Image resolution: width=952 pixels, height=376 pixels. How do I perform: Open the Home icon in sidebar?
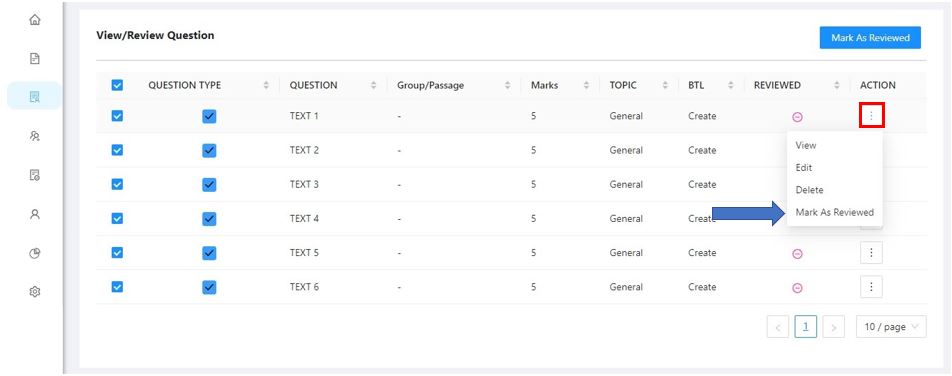pyautogui.click(x=35, y=20)
